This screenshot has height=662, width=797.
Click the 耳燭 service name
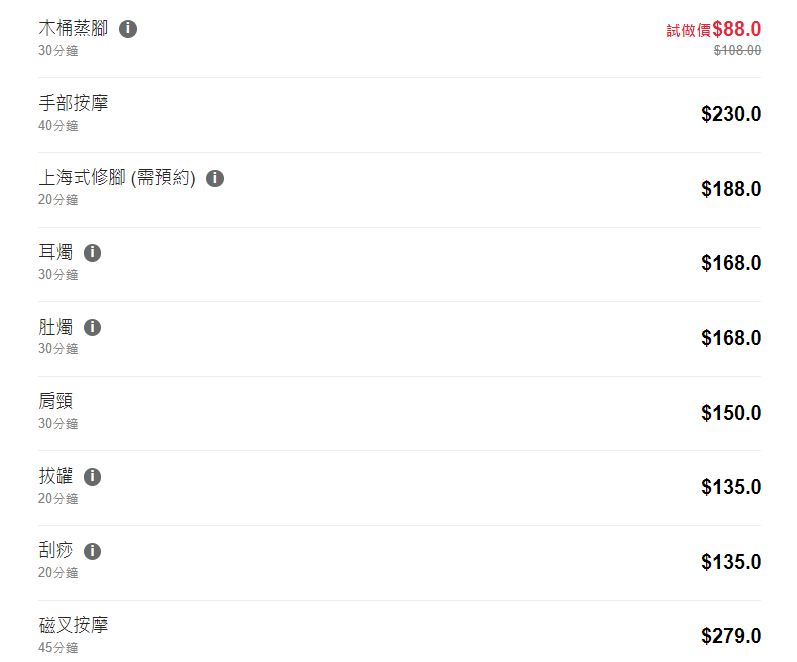56,253
